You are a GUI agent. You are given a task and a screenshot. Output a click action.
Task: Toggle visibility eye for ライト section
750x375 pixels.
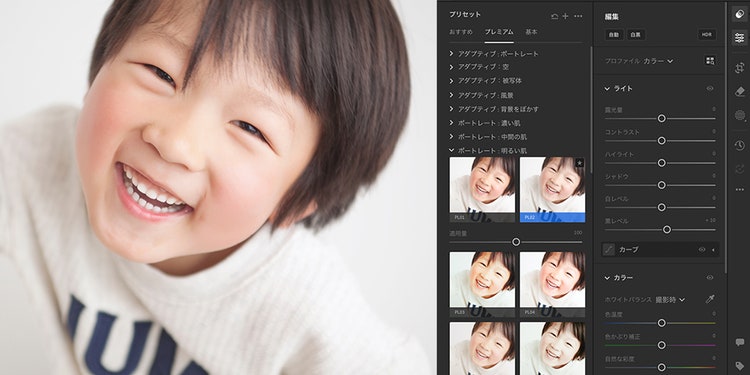tap(710, 88)
